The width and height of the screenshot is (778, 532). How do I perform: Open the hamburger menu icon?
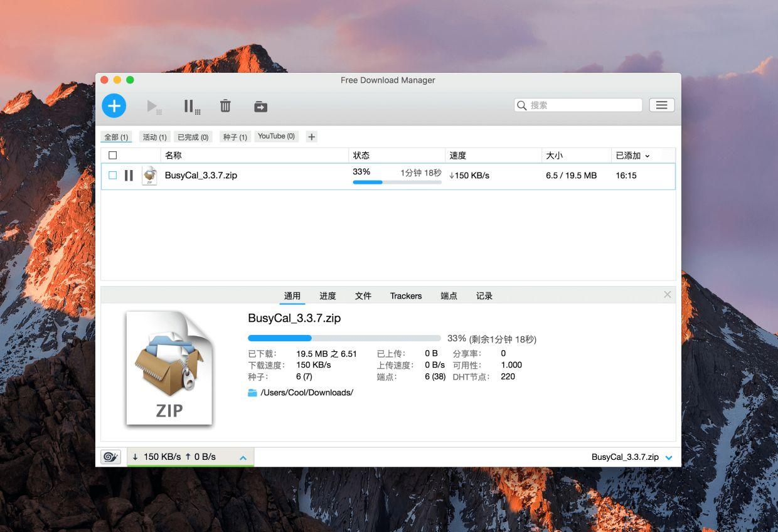(661, 105)
